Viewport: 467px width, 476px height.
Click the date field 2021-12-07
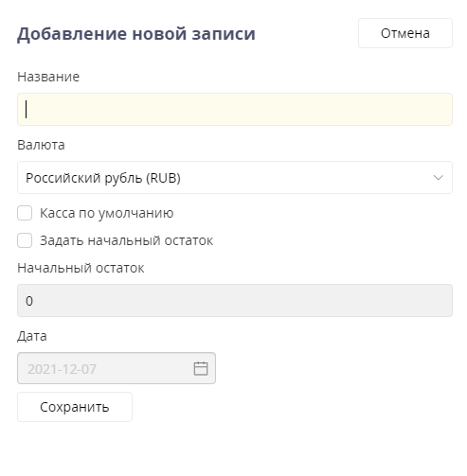(117, 368)
